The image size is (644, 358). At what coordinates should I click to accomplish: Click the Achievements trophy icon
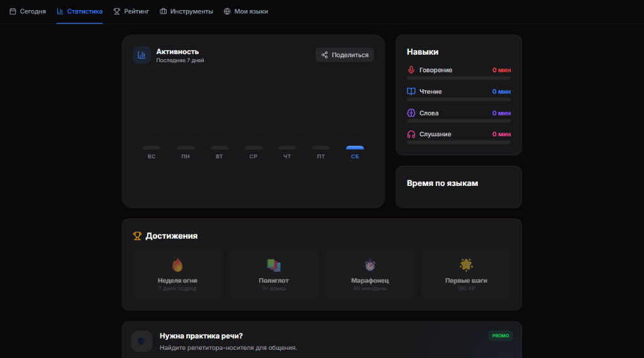click(137, 236)
